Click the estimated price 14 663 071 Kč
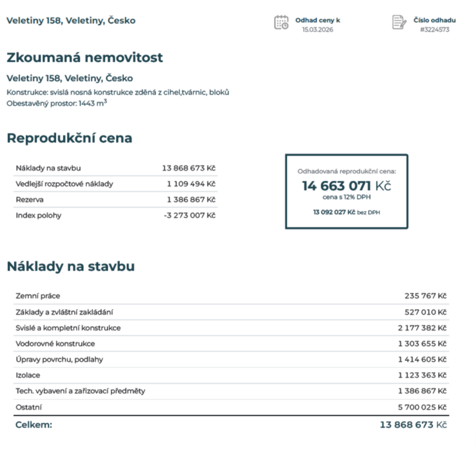The width and height of the screenshot is (476, 449). point(346,186)
